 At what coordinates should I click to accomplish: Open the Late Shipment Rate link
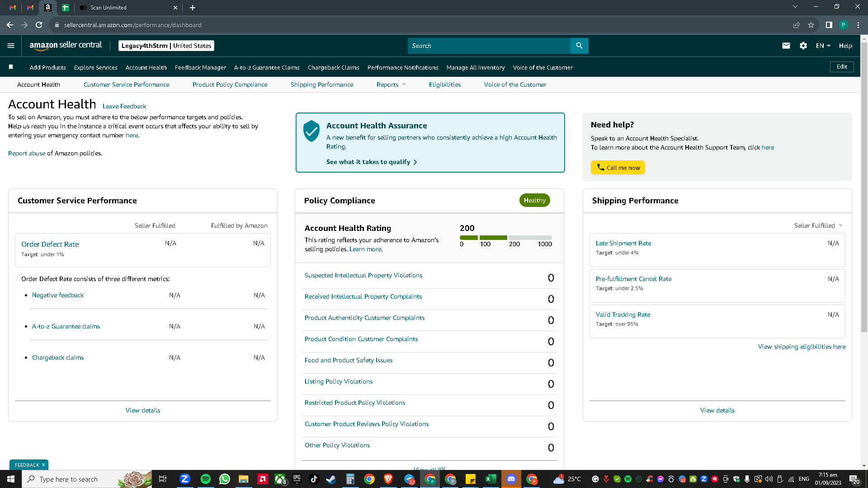pos(623,243)
